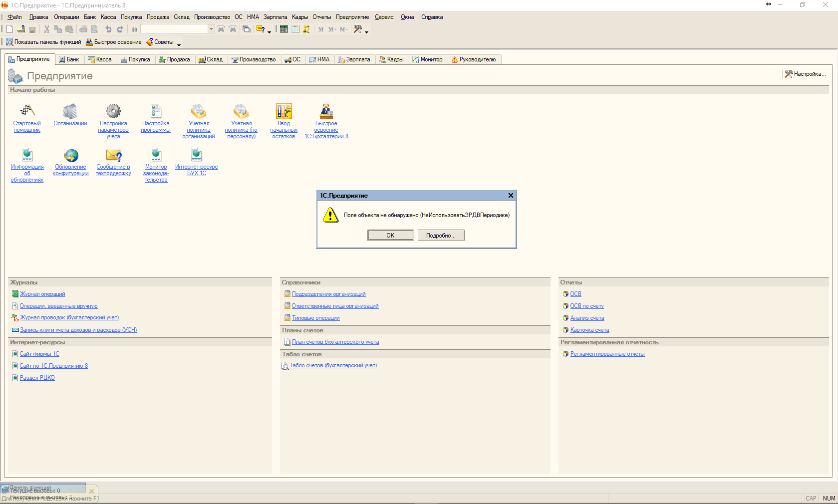Open the Организации building icon
Image resolution: width=838 pixels, height=504 pixels.
[x=70, y=110]
